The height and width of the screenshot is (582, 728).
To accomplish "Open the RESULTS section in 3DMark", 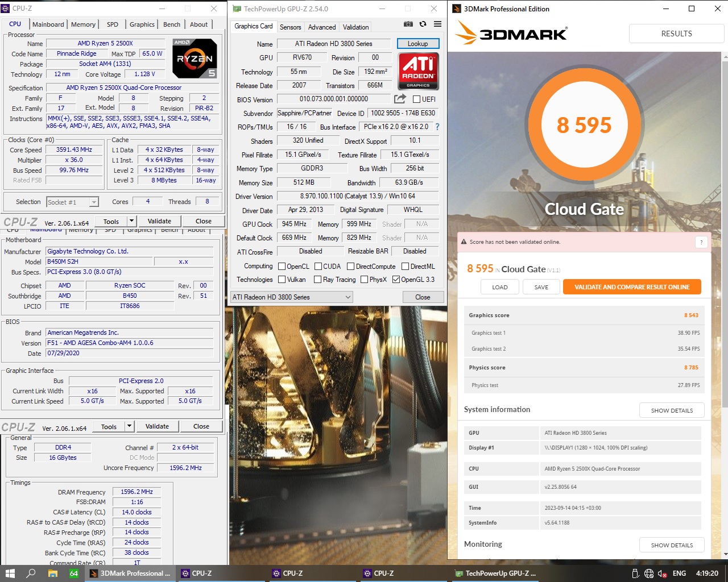I will 676,34.
